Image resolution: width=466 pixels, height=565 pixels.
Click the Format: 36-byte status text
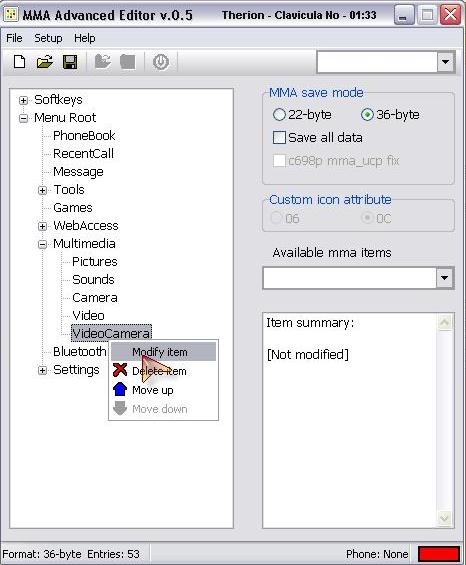point(42,554)
